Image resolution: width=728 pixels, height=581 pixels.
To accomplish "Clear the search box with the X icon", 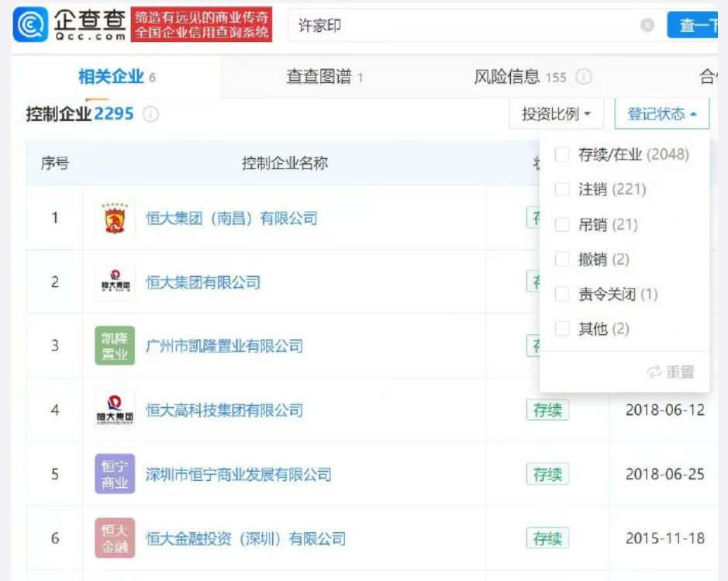I will (647, 26).
